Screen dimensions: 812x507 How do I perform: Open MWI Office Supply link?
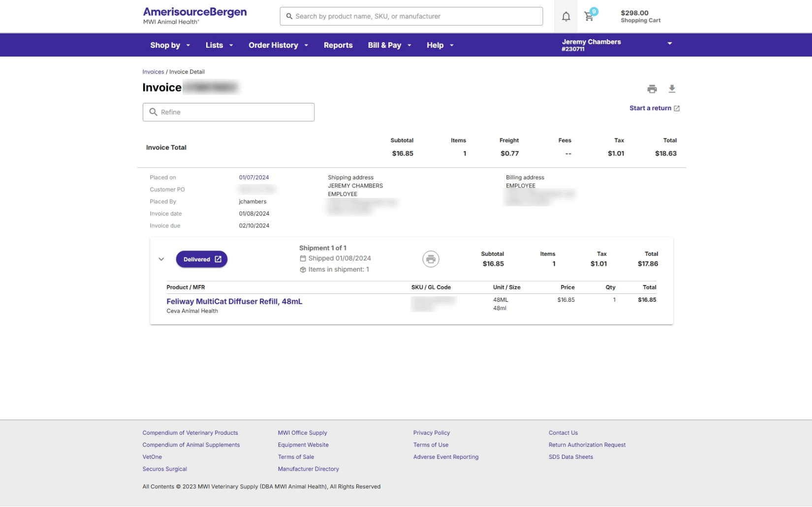tap(302, 433)
